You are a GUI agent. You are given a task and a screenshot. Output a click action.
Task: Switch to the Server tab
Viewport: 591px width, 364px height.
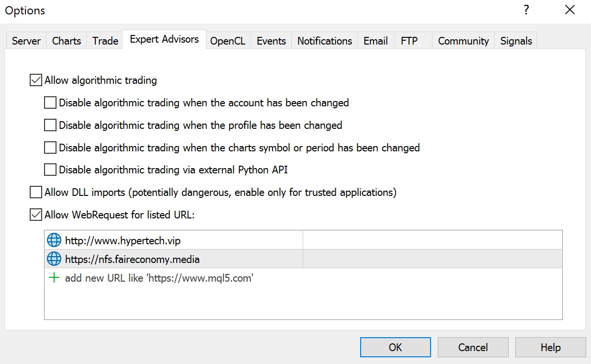[26, 41]
